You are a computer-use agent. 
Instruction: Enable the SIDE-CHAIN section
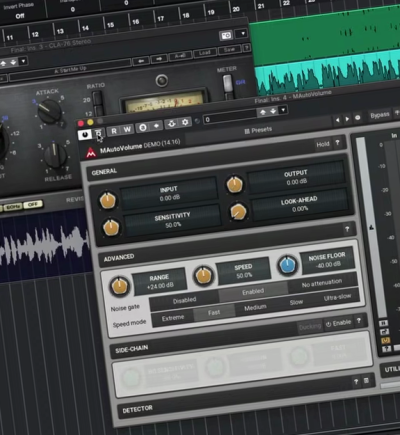pos(338,323)
